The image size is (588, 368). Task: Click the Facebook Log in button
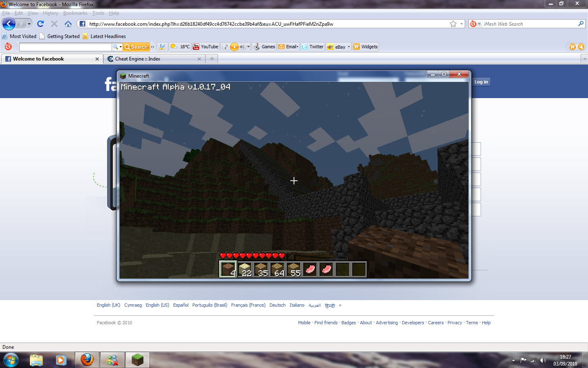(481, 82)
